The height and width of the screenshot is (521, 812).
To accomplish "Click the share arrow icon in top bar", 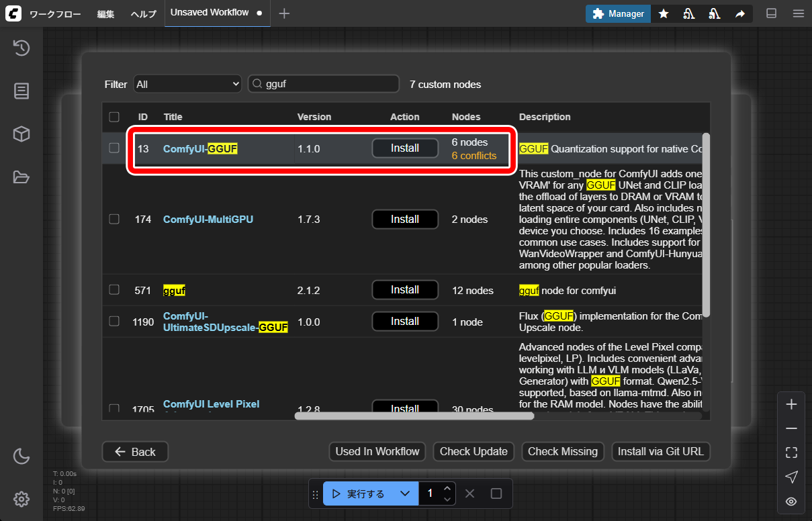I will 740,13.
